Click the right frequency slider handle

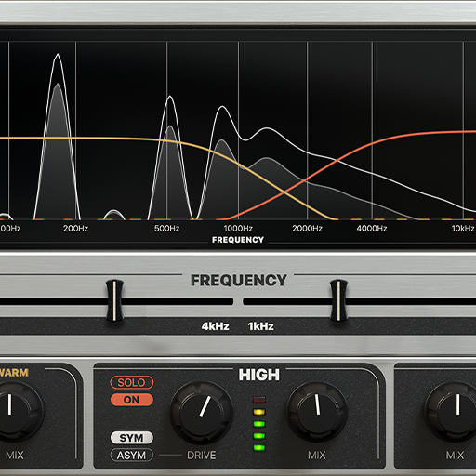[338, 300]
